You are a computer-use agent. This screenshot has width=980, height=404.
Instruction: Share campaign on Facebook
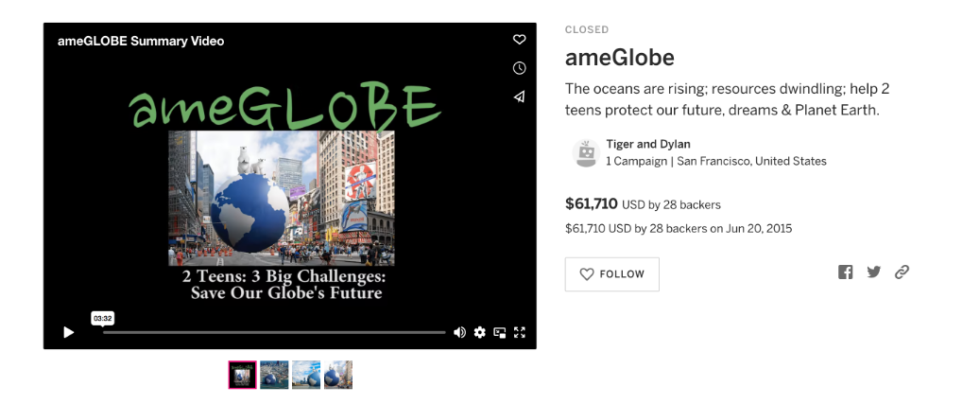(x=845, y=272)
